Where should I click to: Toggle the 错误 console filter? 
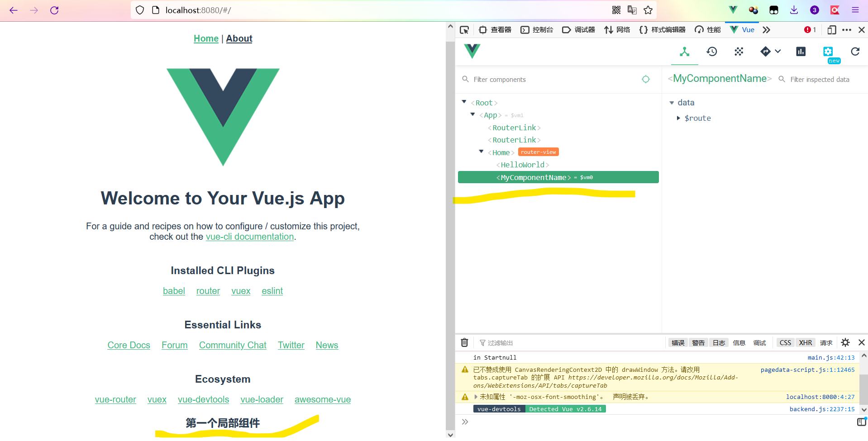[x=677, y=343]
